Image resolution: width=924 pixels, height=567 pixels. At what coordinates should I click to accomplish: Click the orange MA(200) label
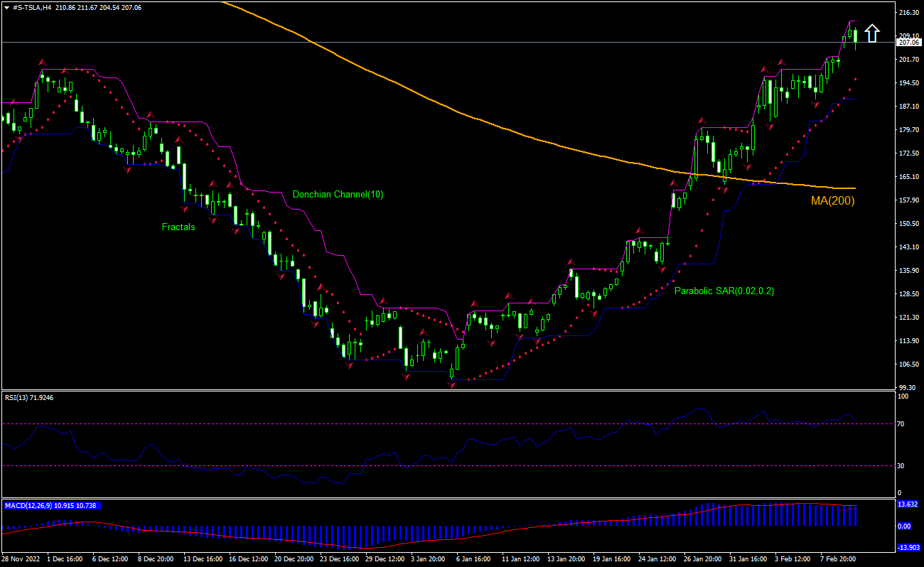pyautogui.click(x=832, y=201)
